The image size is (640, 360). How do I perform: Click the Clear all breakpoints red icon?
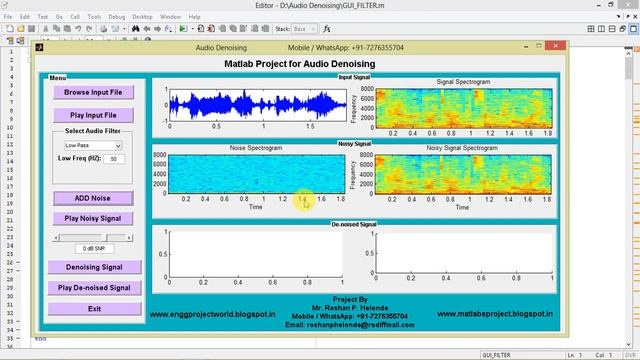211,29
